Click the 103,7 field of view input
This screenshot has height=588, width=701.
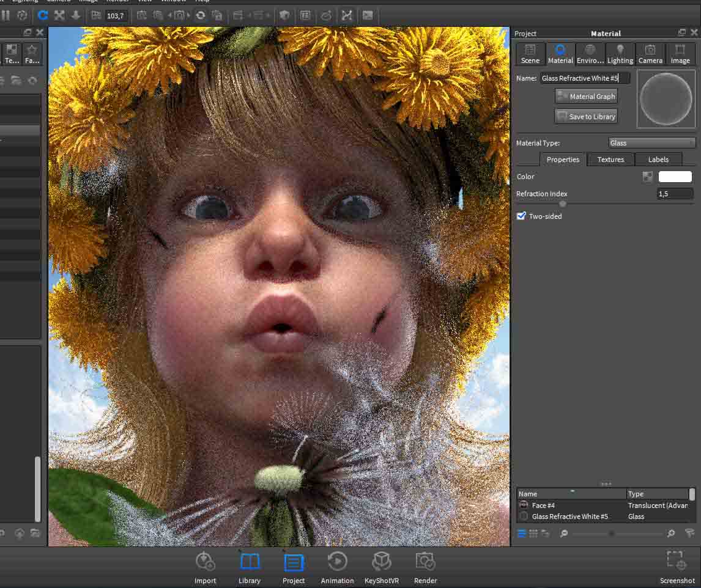point(116,16)
